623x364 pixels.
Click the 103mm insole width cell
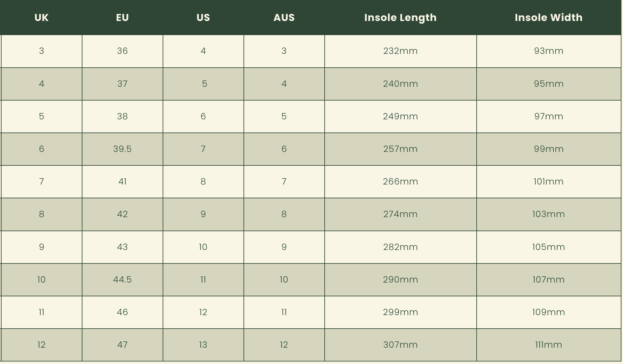pyautogui.click(x=548, y=214)
